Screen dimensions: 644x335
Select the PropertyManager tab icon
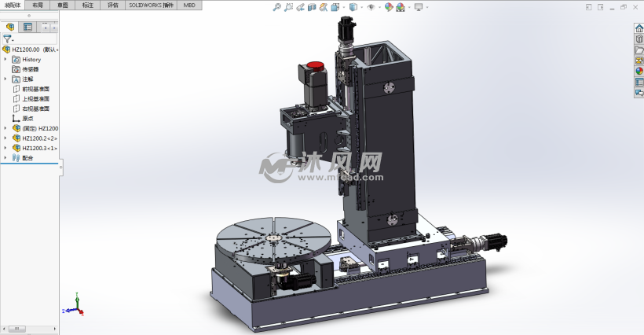[x=28, y=27]
